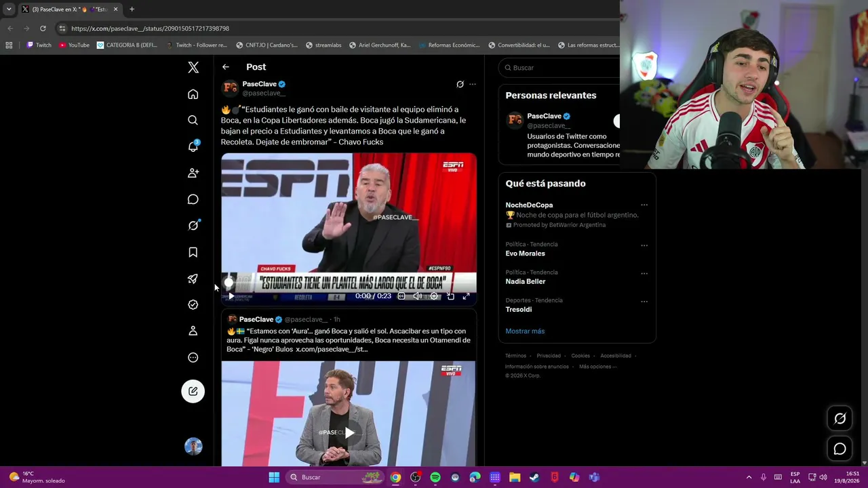Image resolution: width=868 pixels, height=488 pixels.
Task: Open the NocheDeCopa trend
Action: 529,205
